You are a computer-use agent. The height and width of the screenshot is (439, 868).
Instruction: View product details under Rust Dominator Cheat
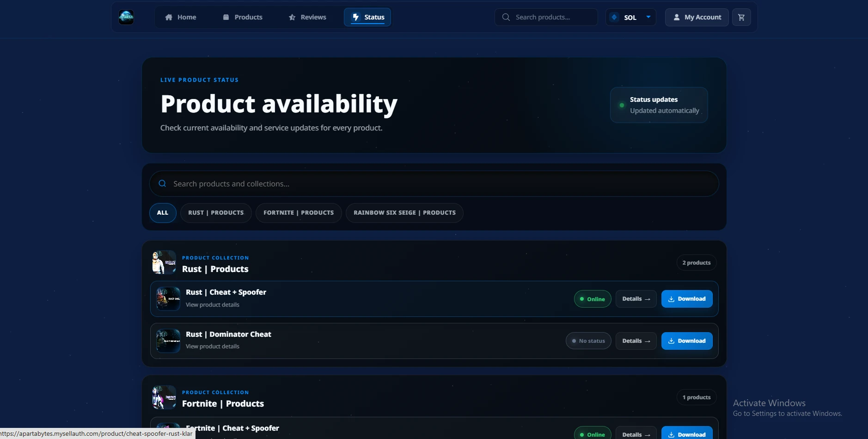(x=213, y=346)
